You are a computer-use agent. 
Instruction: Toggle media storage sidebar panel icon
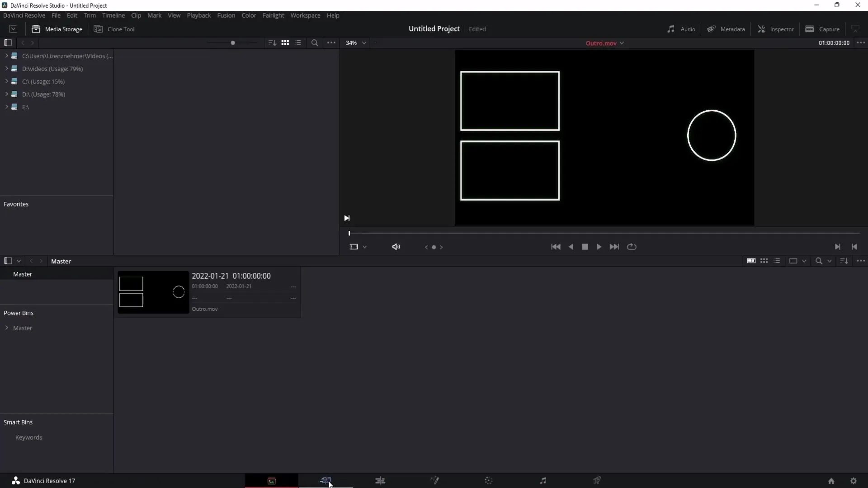click(8, 43)
